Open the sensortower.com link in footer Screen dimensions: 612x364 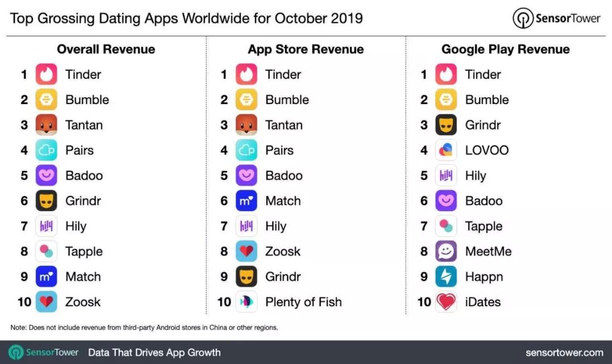[564, 353]
